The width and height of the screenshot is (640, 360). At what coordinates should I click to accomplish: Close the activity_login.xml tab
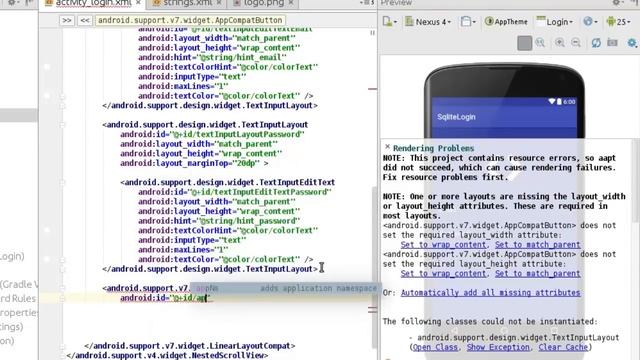[x=138, y=3]
